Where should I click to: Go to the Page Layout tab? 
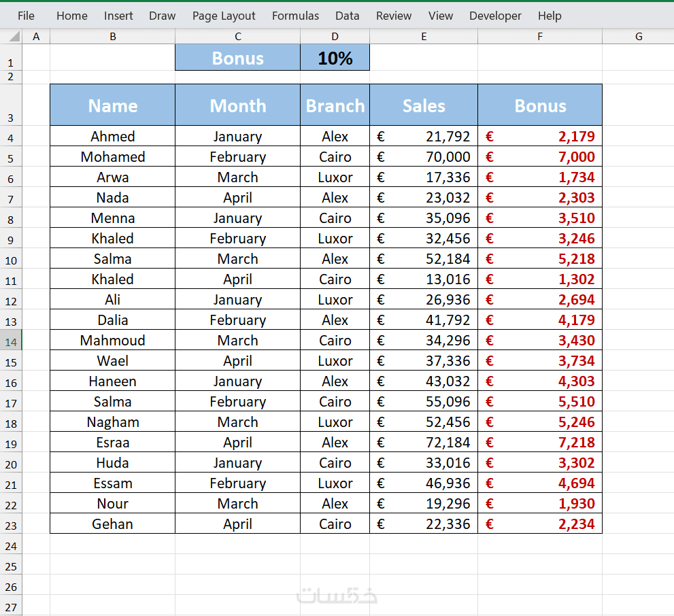point(224,16)
